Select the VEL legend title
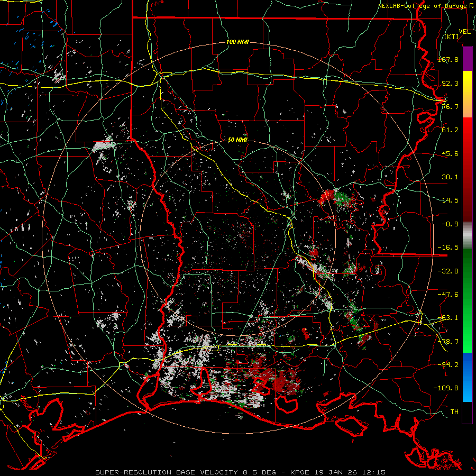Image resolution: width=476 pixels, height=476 pixels. (x=464, y=32)
